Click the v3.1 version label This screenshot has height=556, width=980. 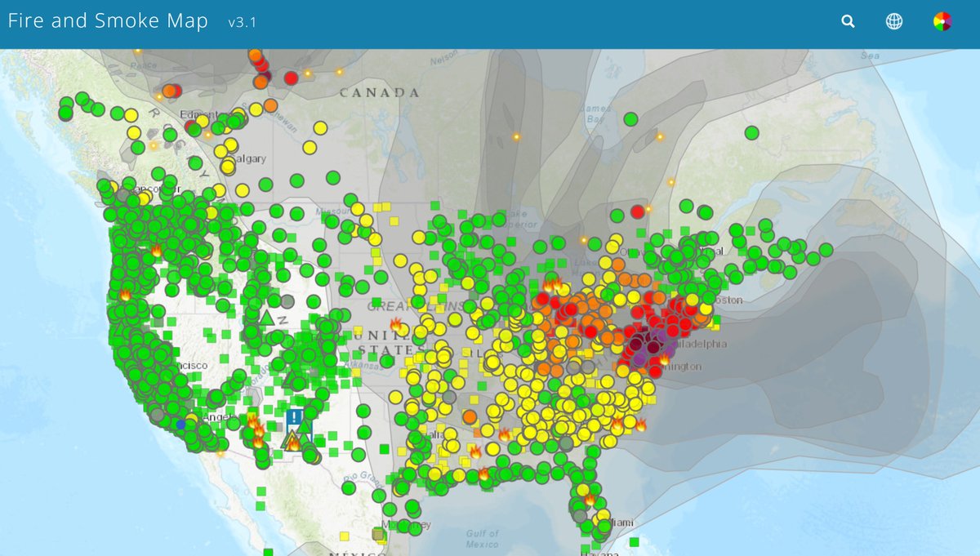point(240,23)
